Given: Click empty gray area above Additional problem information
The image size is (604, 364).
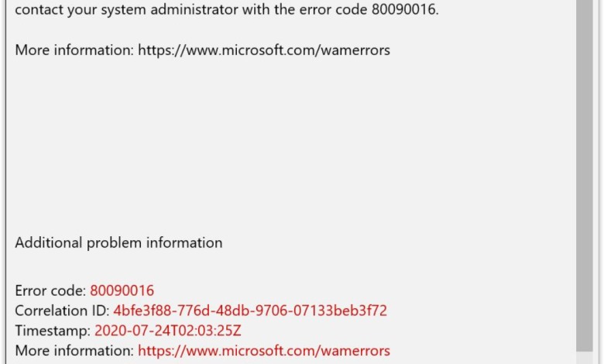Looking at the screenshot, I should pos(287,155).
